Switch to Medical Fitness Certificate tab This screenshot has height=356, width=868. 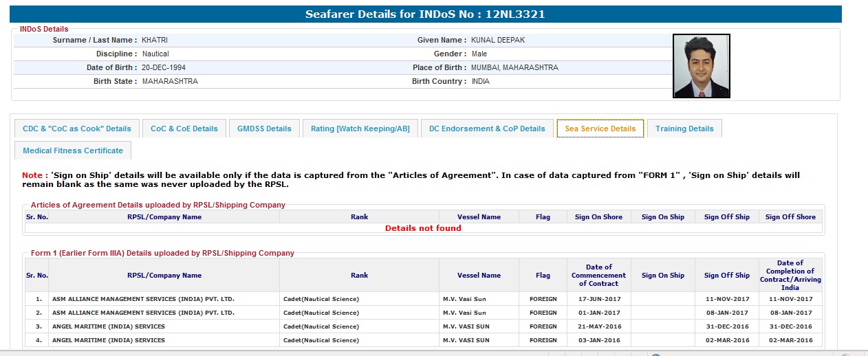click(73, 151)
